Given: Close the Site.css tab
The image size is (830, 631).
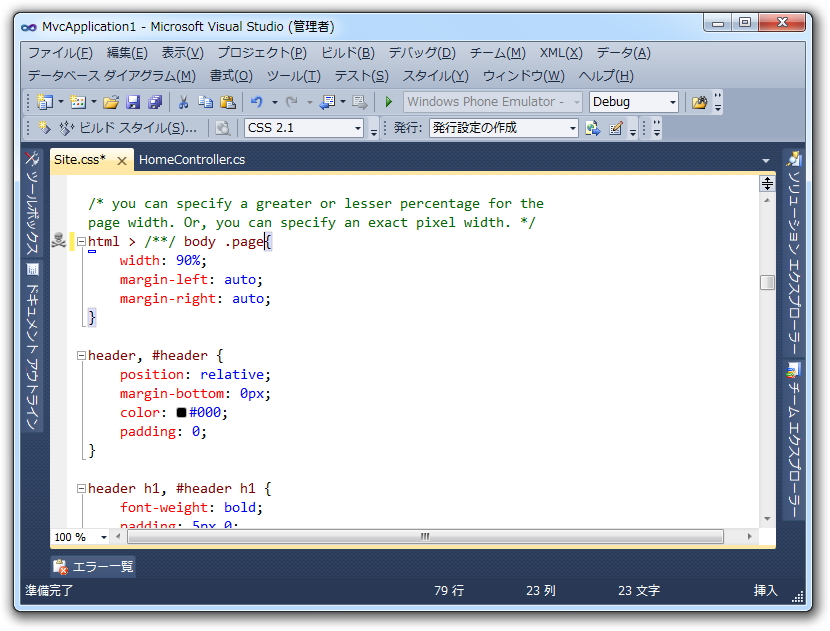Looking at the screenshot, I should point(122,160).
